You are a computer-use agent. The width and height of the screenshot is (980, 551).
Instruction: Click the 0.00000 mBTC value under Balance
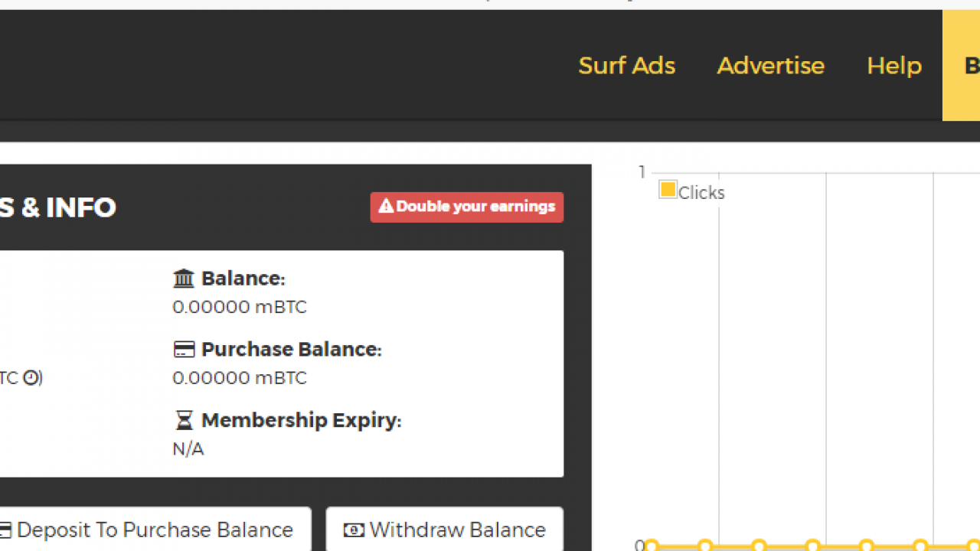coord(239,307)
